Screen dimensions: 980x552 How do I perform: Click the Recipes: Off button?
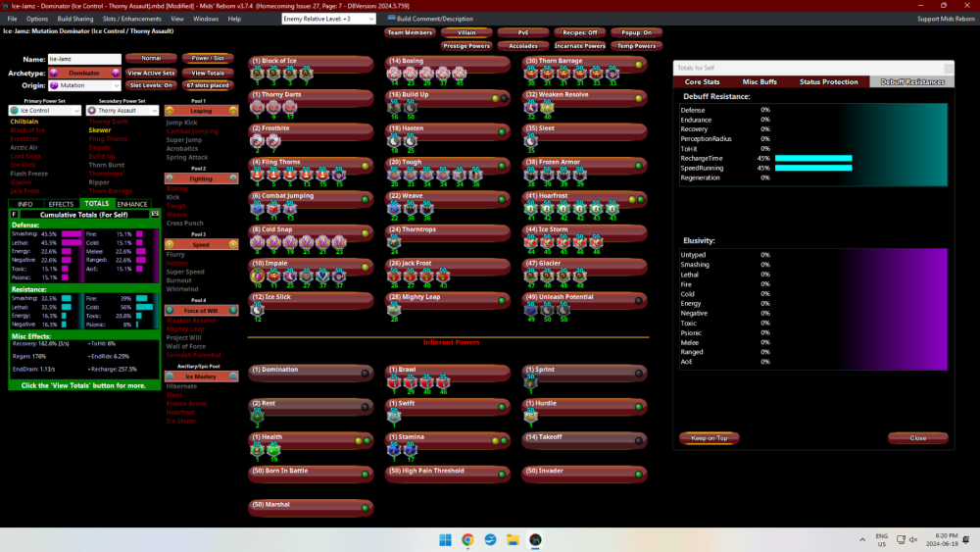pyautogui.click(x=579, y=32)
